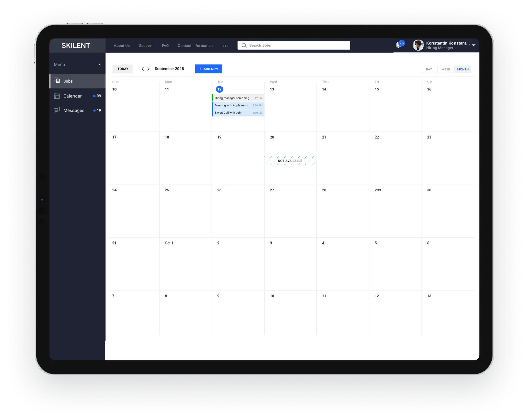528x420 pixels.
Task: Click the Jobs sidebar icon
Action: pyautogui.click(x=57, y=81)
